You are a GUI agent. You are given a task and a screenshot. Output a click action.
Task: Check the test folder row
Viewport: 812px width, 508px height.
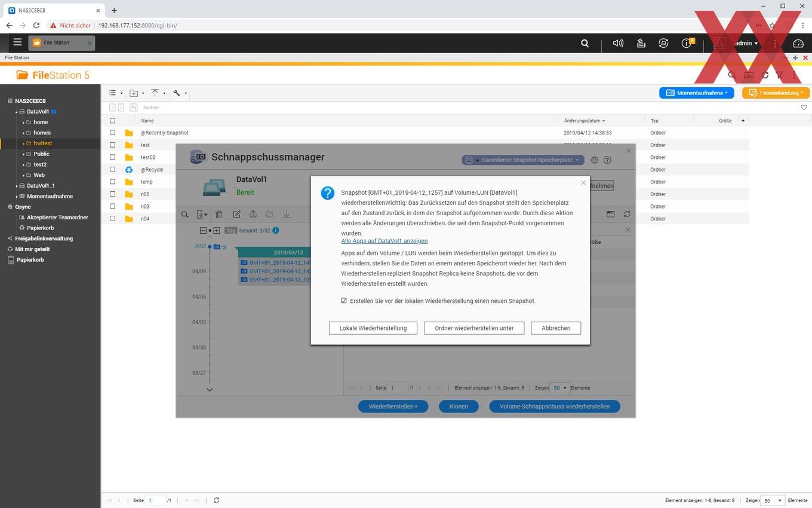(x=112, y=145)
